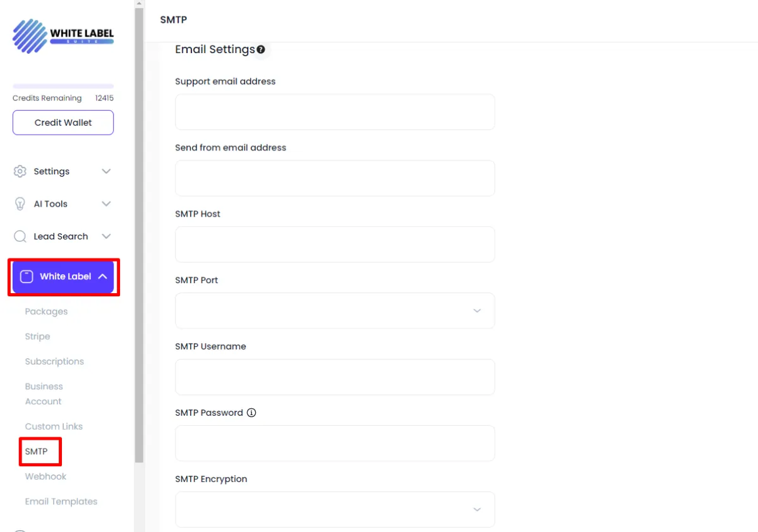The width and height of the screenshot is (758, 532).
Task: Open the Credit Wallet button
Action: [x=63, y=123]
